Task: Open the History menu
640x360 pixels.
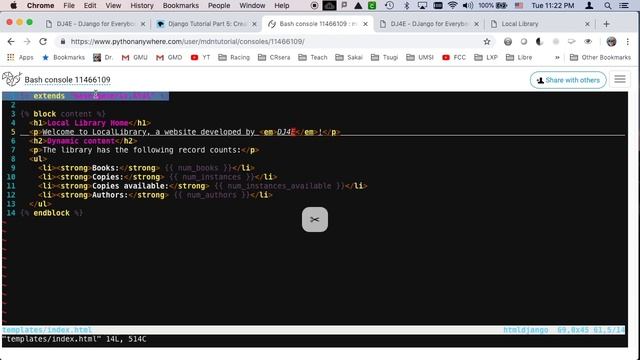Action: pos(142,6)
